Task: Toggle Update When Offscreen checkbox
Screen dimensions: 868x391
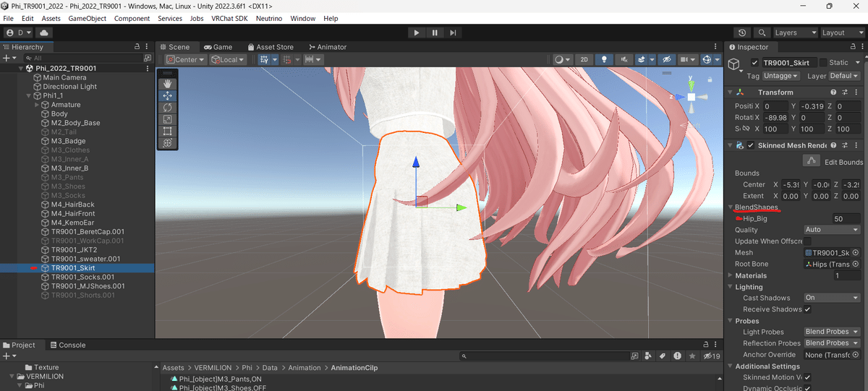Action: click(807, 241)
